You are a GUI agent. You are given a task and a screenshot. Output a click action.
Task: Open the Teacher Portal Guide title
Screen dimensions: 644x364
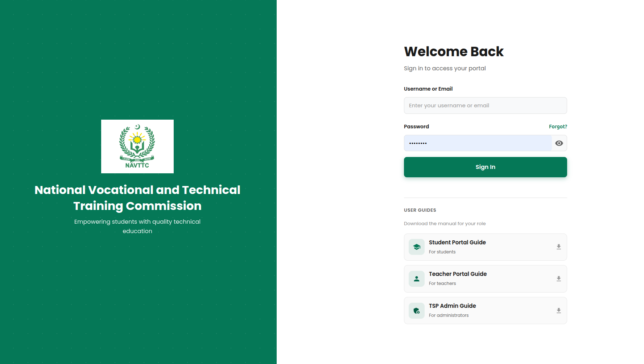point(458,274)
